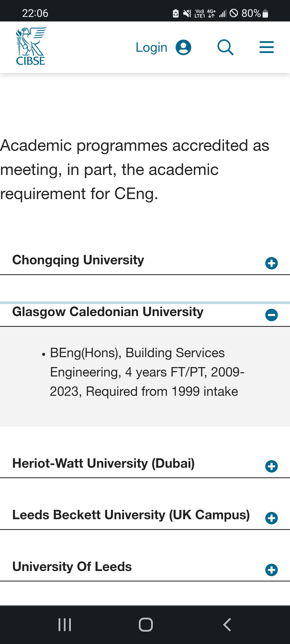Tap the Android back arrow

point(227,625)
